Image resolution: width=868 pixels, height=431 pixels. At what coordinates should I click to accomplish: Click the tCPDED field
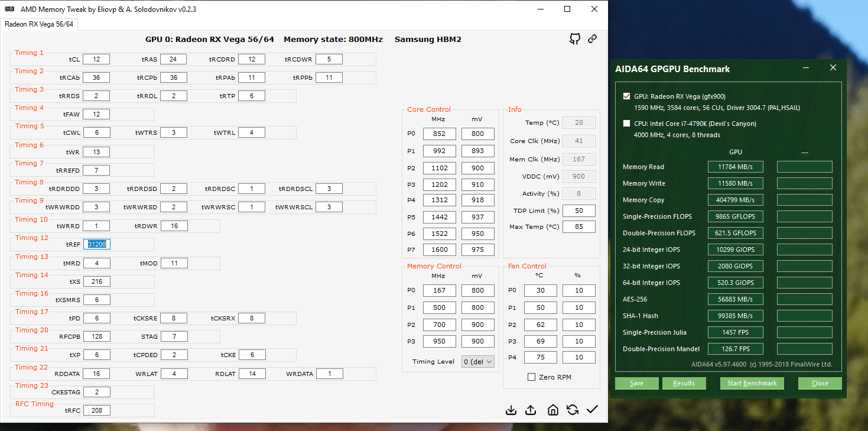(174, 355)
